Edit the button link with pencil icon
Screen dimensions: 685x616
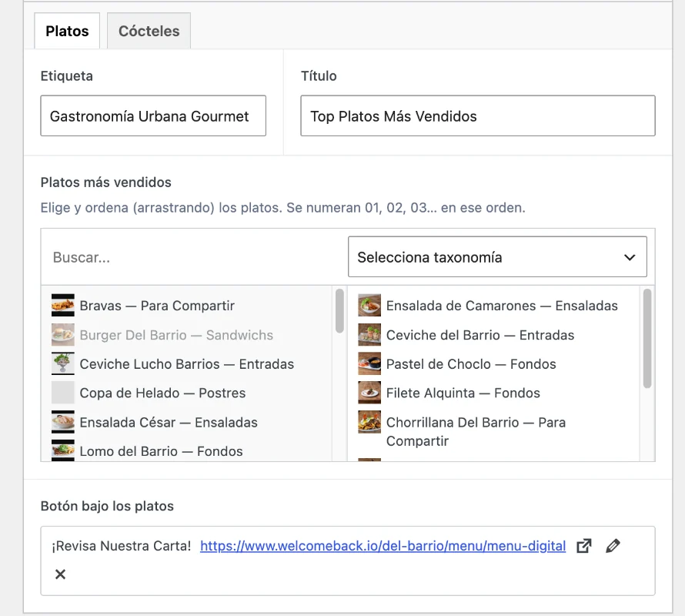point(613,546)
